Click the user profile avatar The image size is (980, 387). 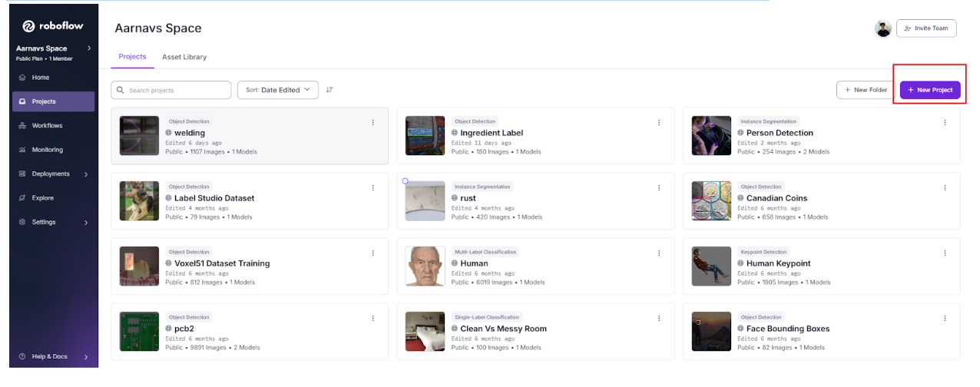(882, 28)
